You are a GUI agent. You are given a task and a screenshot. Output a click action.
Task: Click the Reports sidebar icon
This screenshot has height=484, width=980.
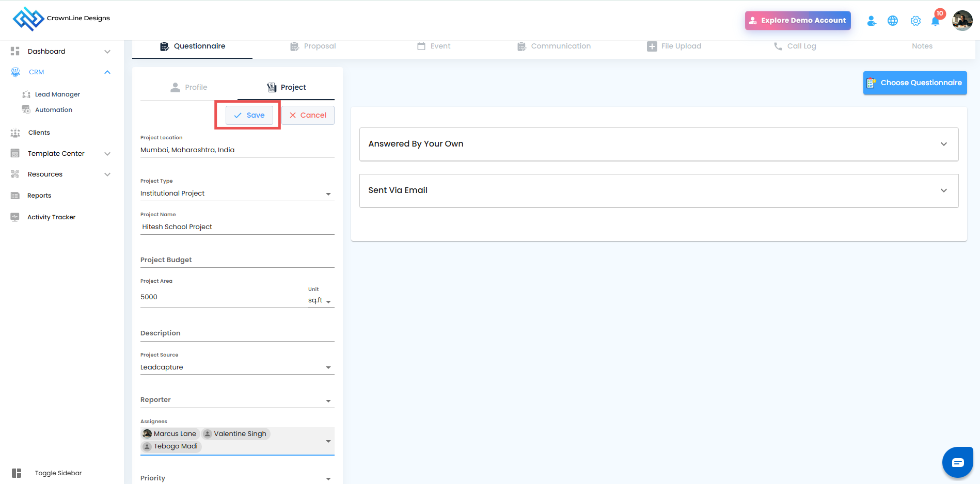pyautogui.click(x=15, y=196)
